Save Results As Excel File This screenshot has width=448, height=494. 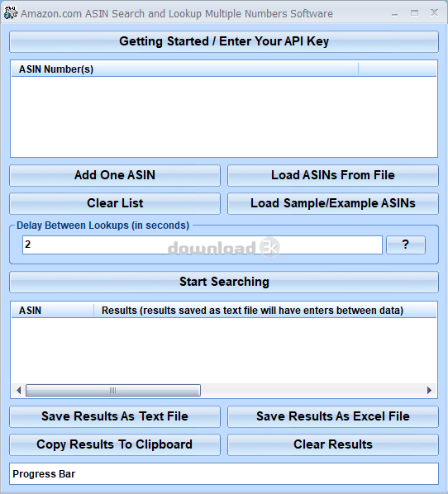pos(333,417)
